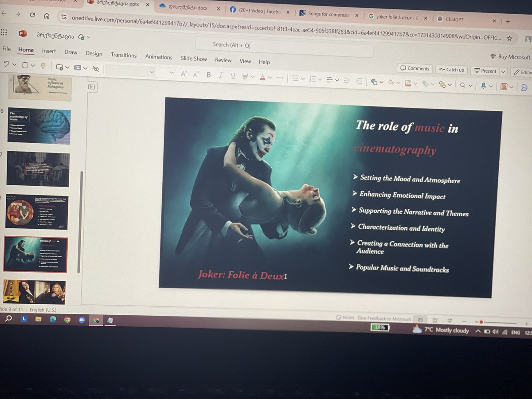Click Give Feedback to Microsoft link
The width and height of the screenshot is (532, 399).
(384, 318)
